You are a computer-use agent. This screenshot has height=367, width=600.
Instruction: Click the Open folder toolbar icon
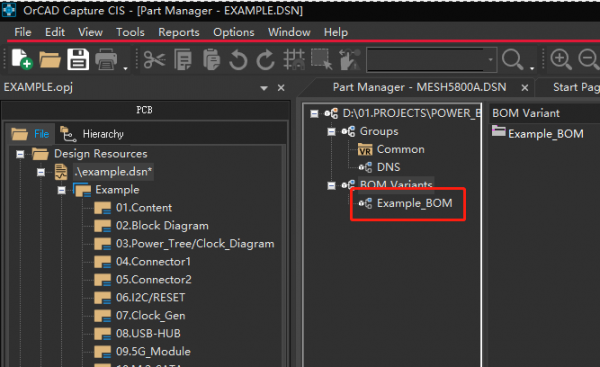point(50,60)
